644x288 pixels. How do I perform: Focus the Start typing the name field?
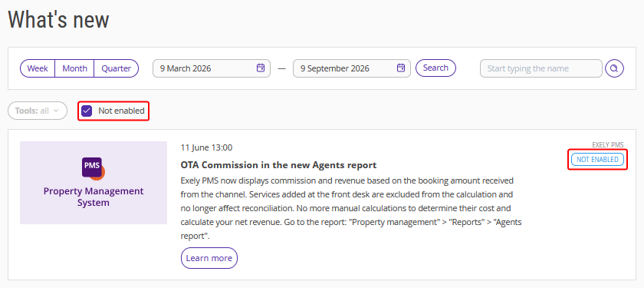541,68
